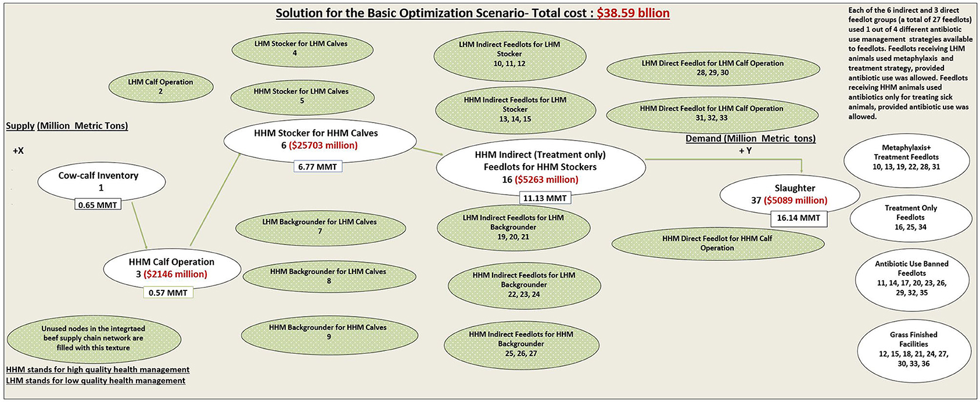Select the ($5089 million) cost value
Image resolution: width=980 pixels, height=402 pixels.
pyautogui.click(x=795, y=200)
